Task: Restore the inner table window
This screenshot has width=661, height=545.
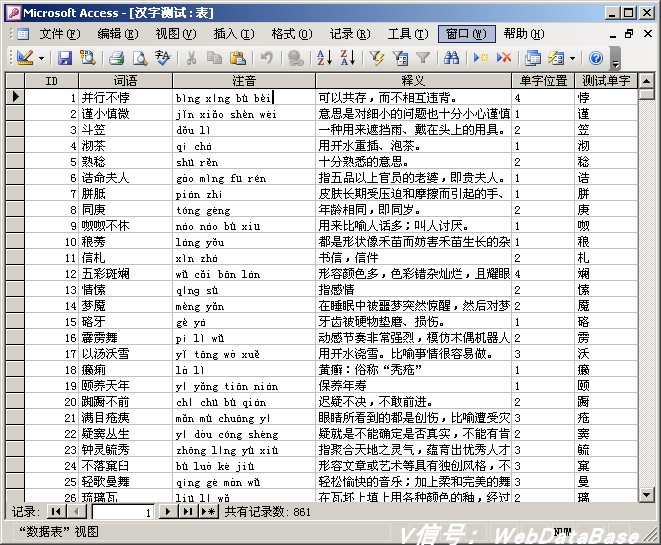Action: 629,34
